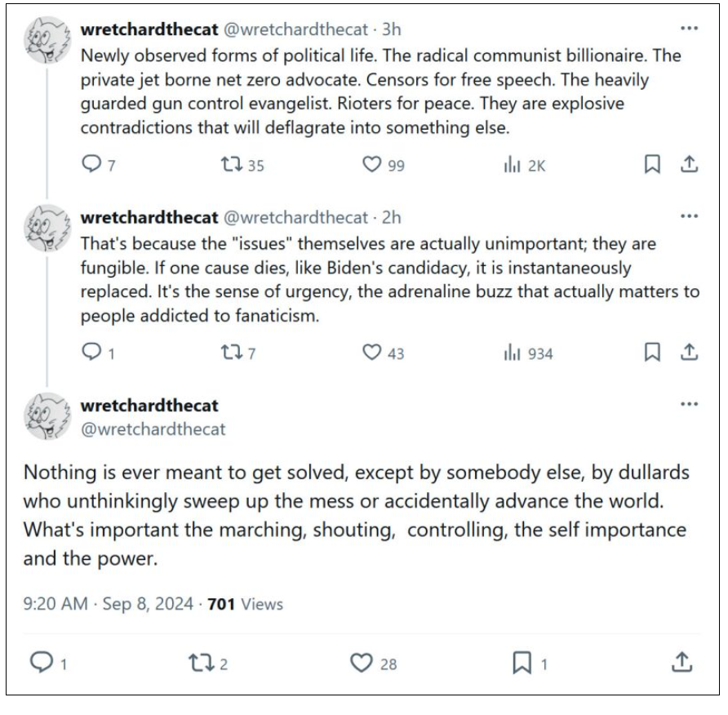Open the 9:20 AM Sep 8, 2024 timestamp
The image size is (728, 715).
(x=109, y=604)
